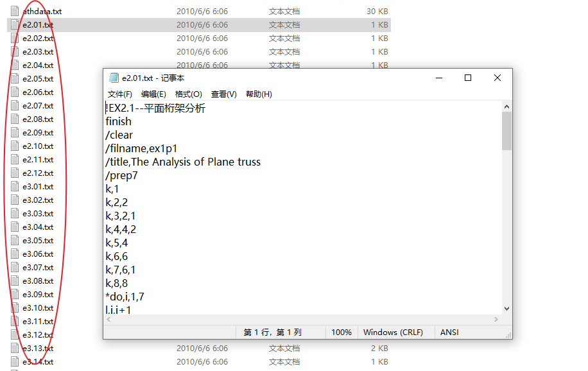Screen dimensions: 588x371
Task: Place cursor on the /clear line in Notepad
Action: coord(119,135)
